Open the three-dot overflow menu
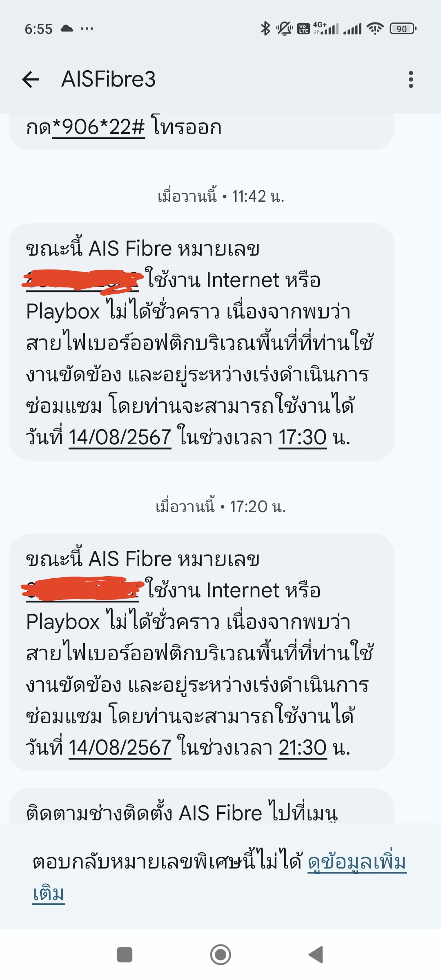Viewport: 441px width, 980px height. (411, 79)
